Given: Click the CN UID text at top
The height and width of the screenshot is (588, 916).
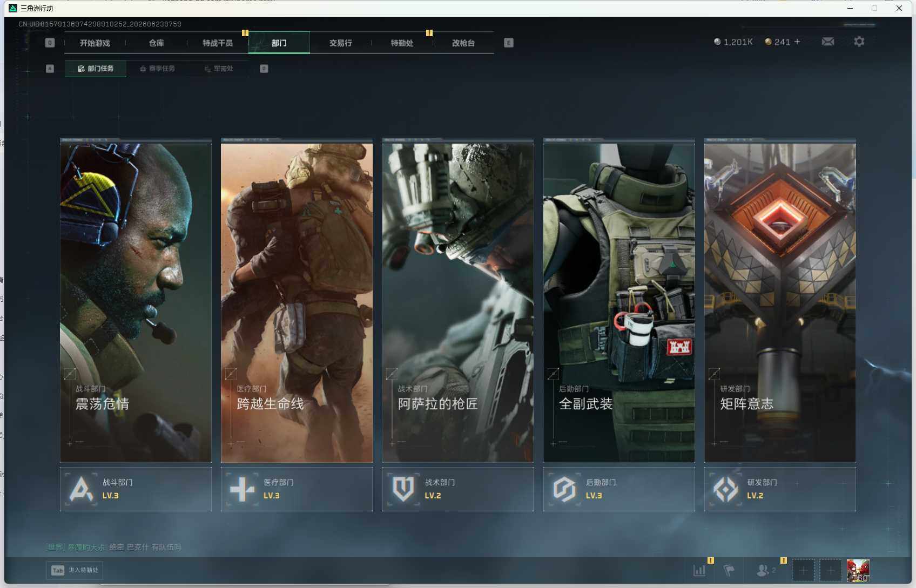Looking at the screenshot, I should 100,24.
